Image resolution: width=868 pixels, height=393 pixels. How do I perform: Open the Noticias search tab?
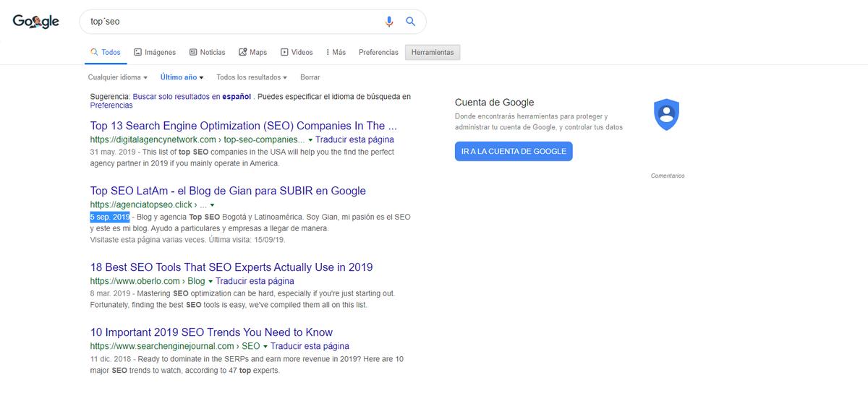(x=207, y=52)
